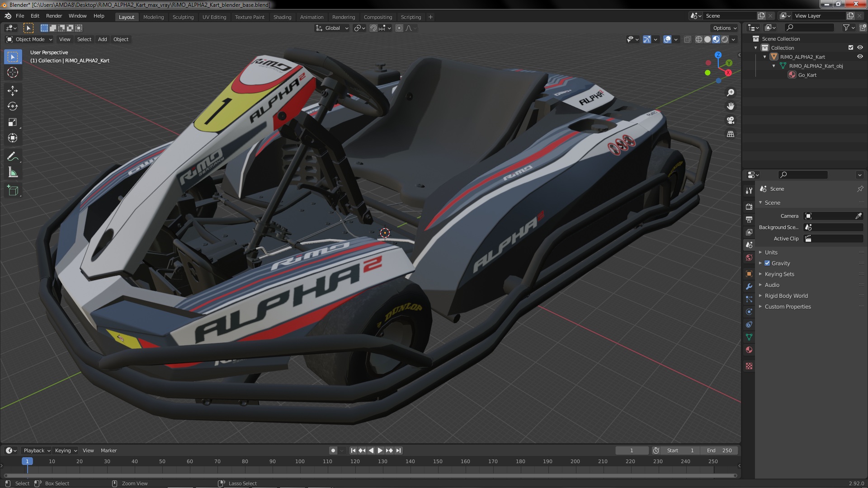
Task: Click the zoom view magnifier icon
Action: point(731,93)
